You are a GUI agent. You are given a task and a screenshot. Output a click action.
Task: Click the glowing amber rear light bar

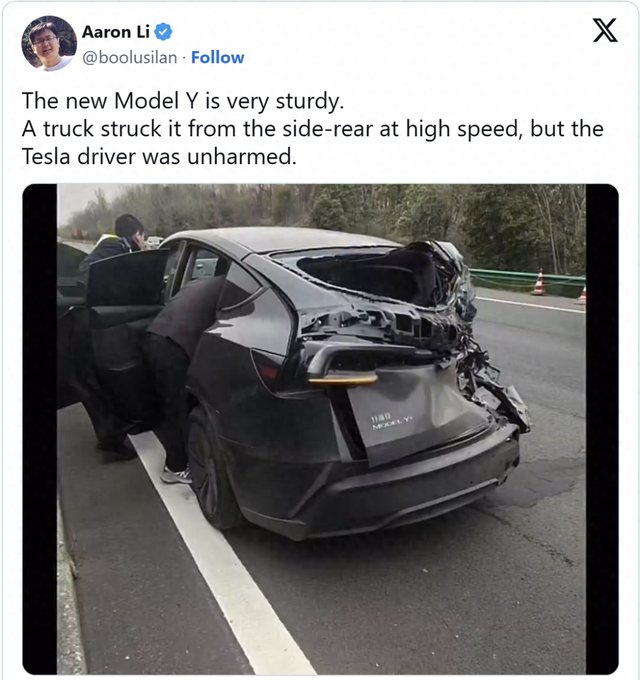coord(343,380)
